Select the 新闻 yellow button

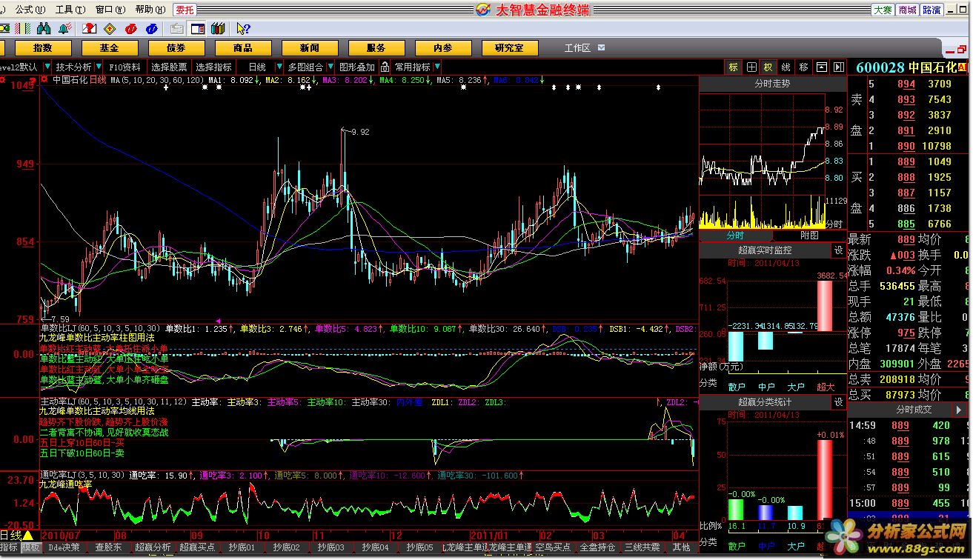pyautogui.click(x=310, y=47)
